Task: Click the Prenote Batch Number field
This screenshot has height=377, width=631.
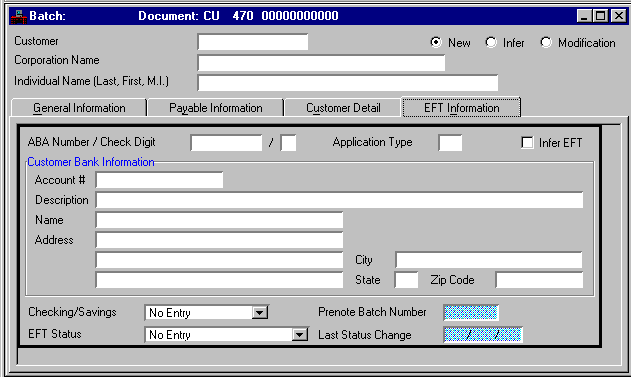Action: (x=471, y=313)
